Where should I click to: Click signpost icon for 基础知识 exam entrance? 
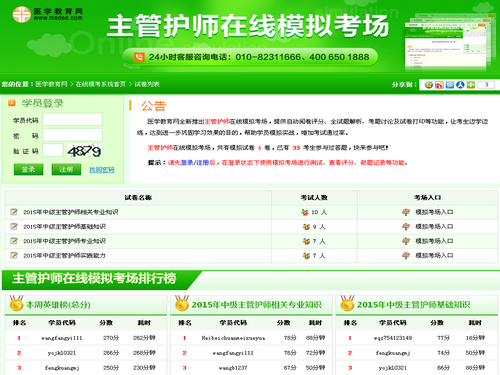406,227
